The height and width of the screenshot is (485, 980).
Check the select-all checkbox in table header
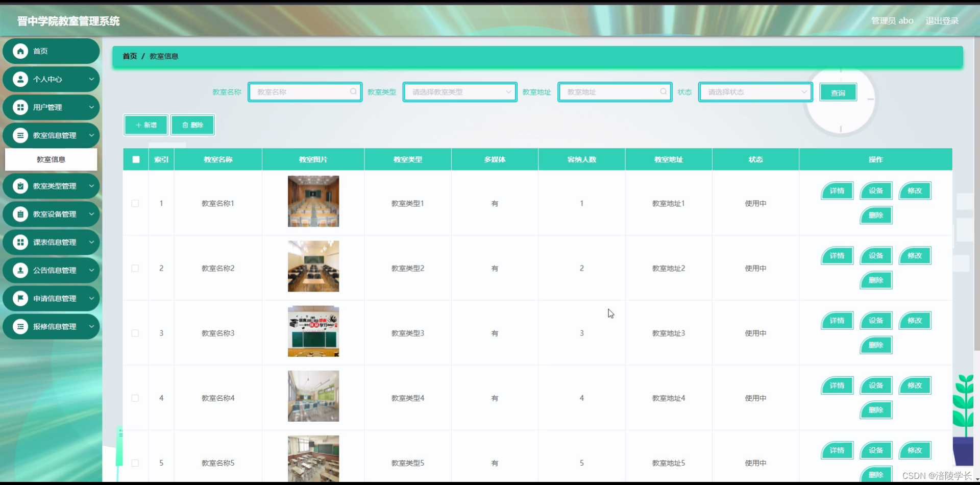coord(135,159)
